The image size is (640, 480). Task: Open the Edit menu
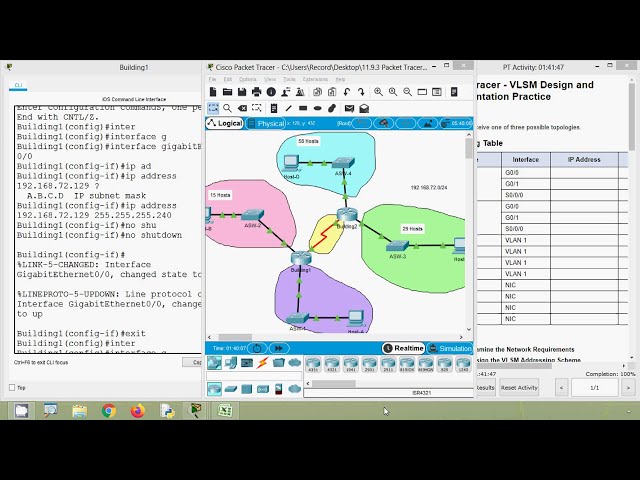(x=228, y=79)
